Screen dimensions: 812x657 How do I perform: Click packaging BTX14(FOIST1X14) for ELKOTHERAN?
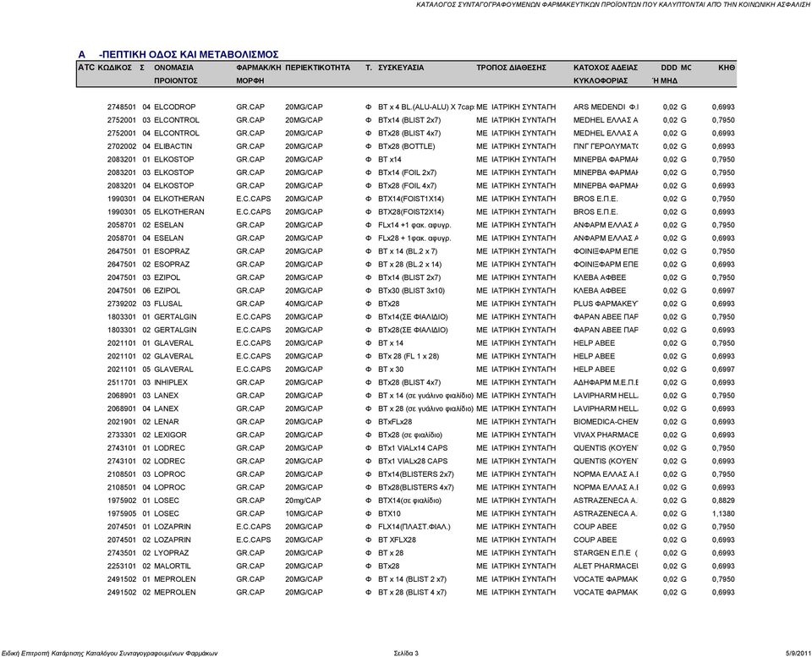click(x=411, y=199)
